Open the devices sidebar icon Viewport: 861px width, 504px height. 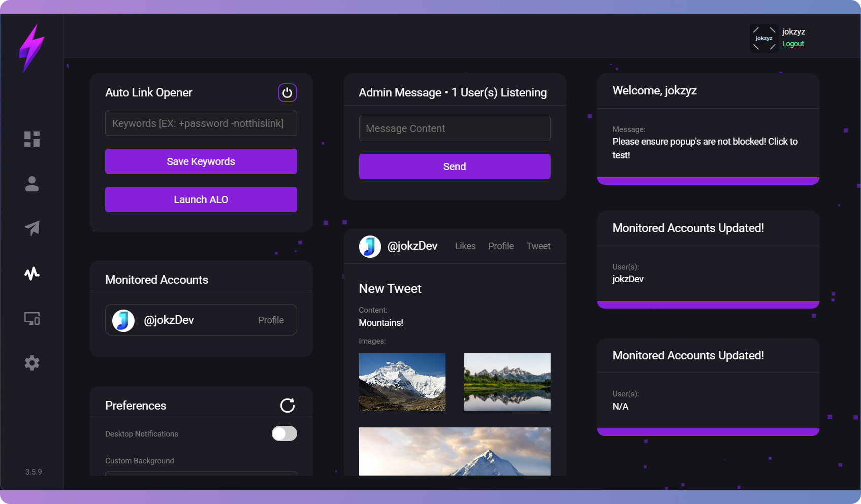[32, 318]
